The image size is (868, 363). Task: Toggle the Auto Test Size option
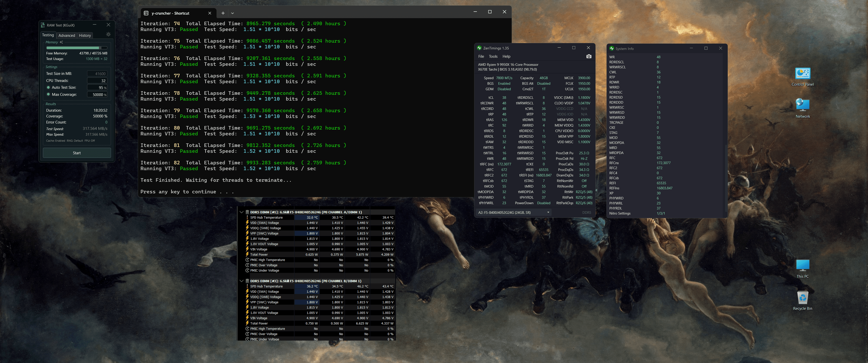[x=48, y=87]
